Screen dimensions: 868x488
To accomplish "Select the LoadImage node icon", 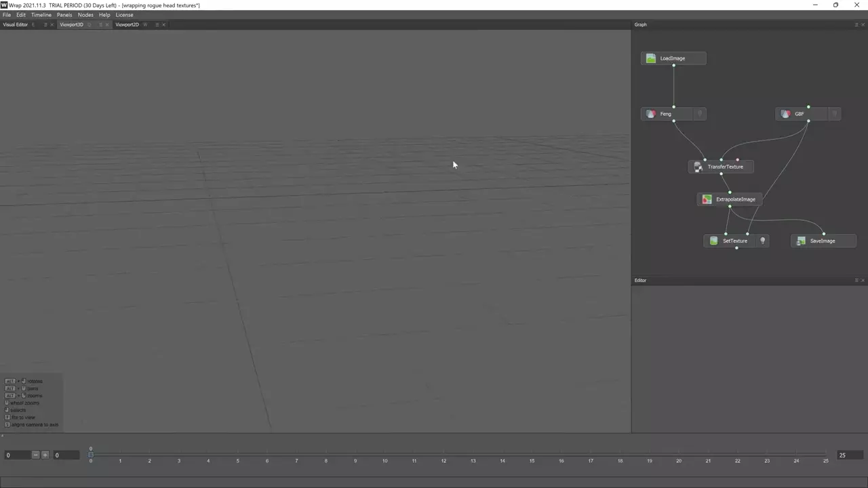I will pyautogui.click(x=651, y=58).
